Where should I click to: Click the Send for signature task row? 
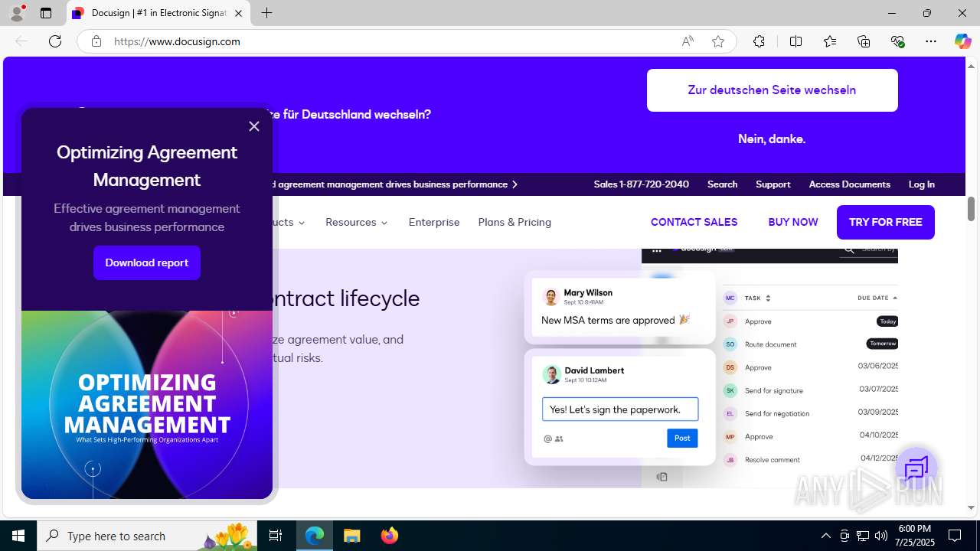pyautogui.click(x=811, y=390)
